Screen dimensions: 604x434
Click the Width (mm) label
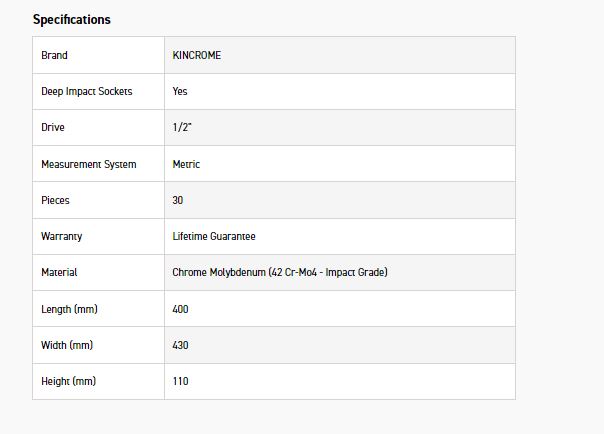pos(66,345)
